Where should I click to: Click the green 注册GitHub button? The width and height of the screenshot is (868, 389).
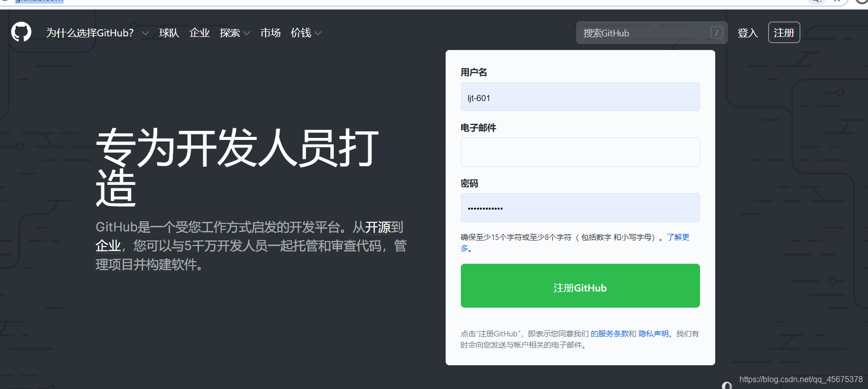580,285
